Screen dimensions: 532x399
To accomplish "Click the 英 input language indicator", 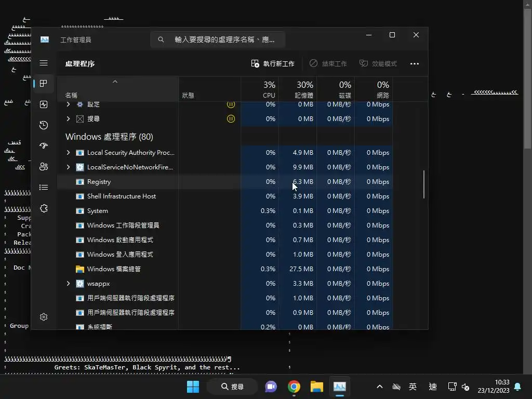I will 413,387.
